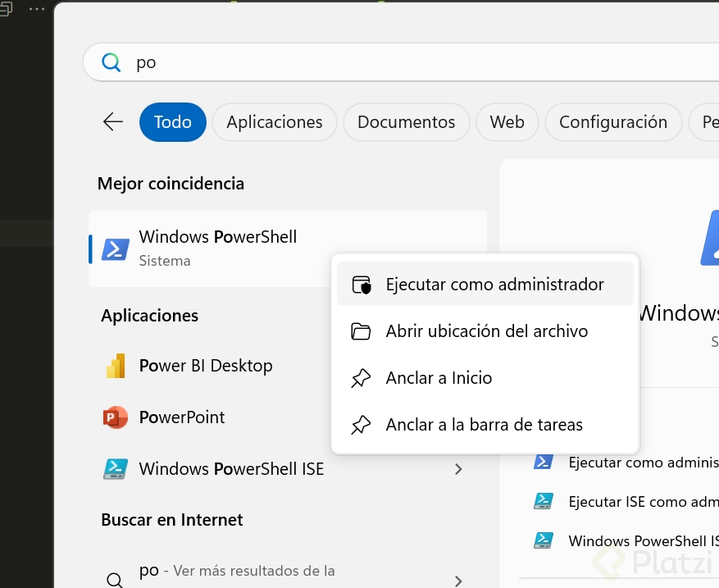Click the Windows PowerShell icon in best match
Screen dimensions: 719x588
(x=115, y=249)
